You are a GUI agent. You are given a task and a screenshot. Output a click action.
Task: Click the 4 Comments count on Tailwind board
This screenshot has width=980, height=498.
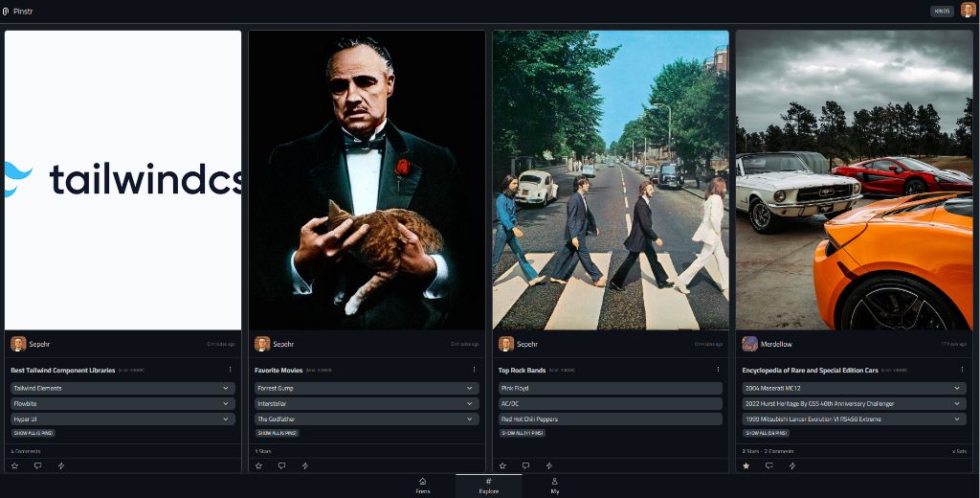[26, 451]
